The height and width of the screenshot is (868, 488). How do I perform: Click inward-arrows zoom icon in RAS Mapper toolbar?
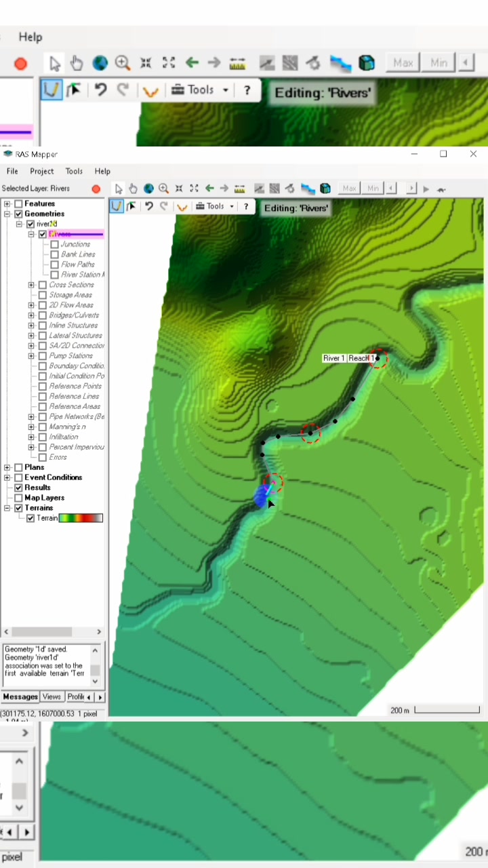(x=179, y=189)
